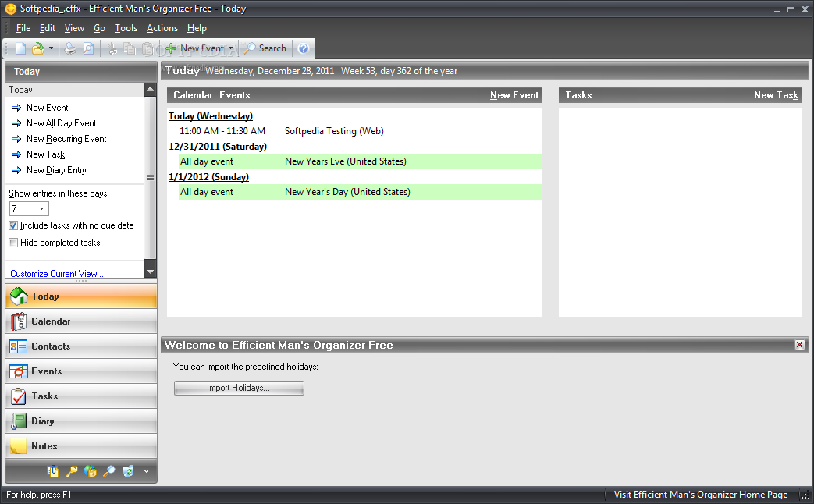Click the New Event toolbar button
814x504 pixels.
pos(195,48)
